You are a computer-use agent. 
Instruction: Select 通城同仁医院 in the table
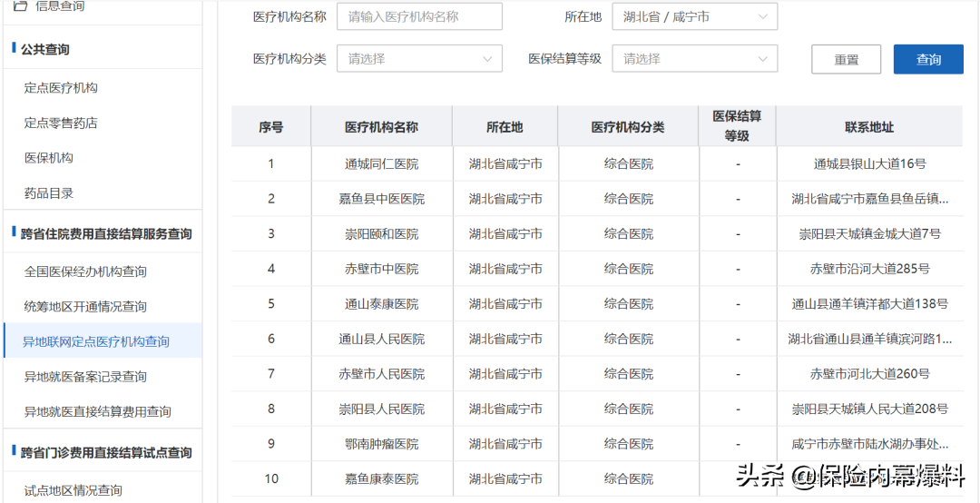(x=381, y=164)
